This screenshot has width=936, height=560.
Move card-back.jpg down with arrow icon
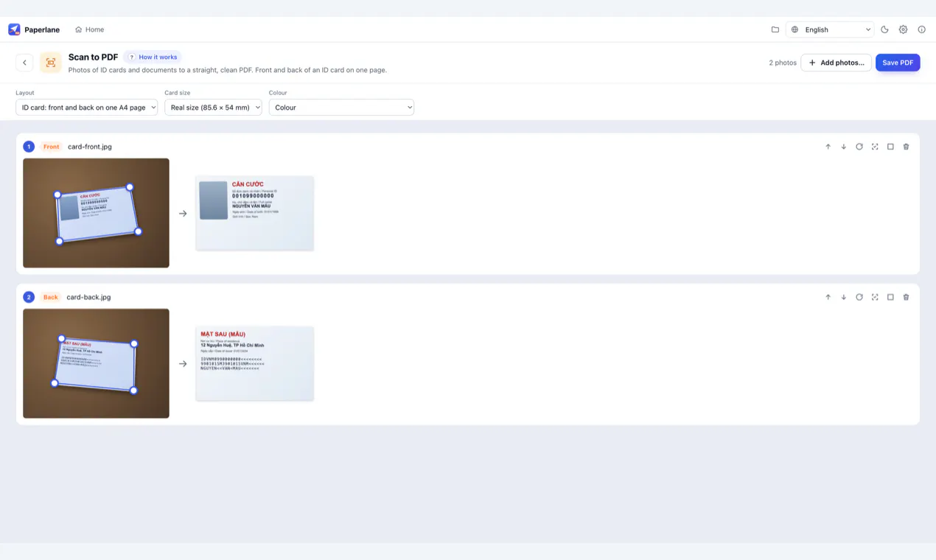(x=844, y=297)
